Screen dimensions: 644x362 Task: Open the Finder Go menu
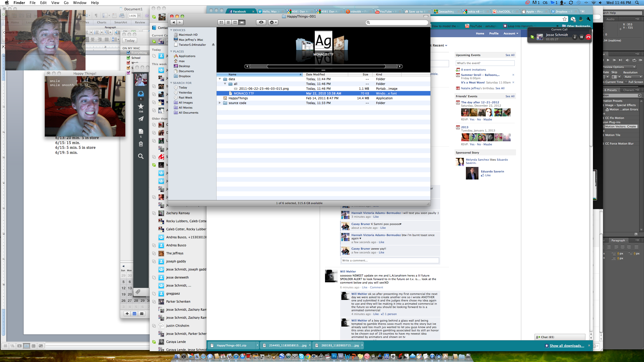pos(66,3)
